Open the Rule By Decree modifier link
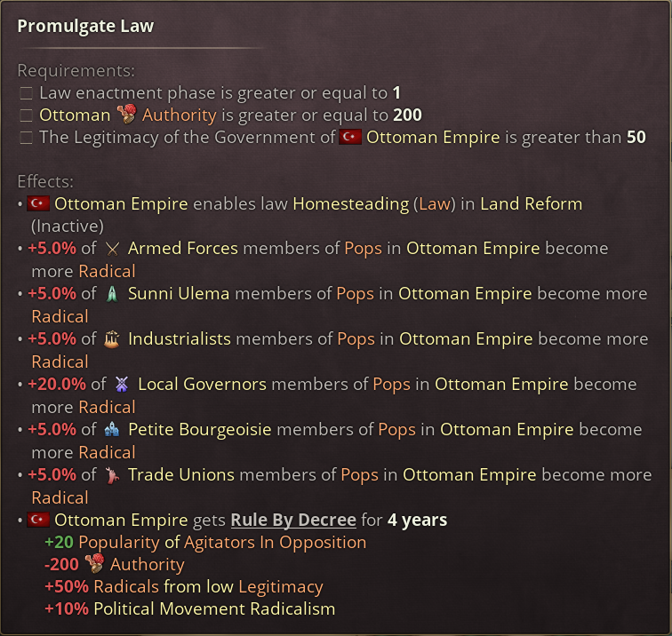This screenshot has width=672, height=636. 293,520
